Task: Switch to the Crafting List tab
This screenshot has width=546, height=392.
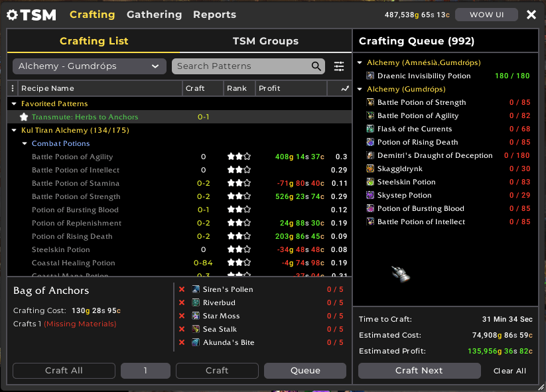Action: coord(94,41)
